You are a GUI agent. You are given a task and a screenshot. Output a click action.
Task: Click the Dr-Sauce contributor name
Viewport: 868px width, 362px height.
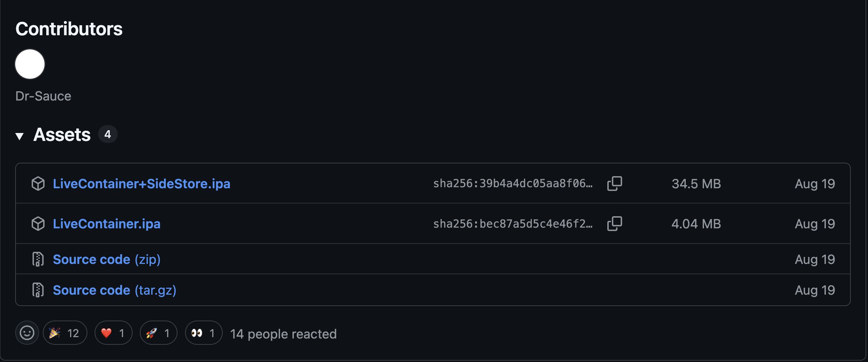[44, 96]
